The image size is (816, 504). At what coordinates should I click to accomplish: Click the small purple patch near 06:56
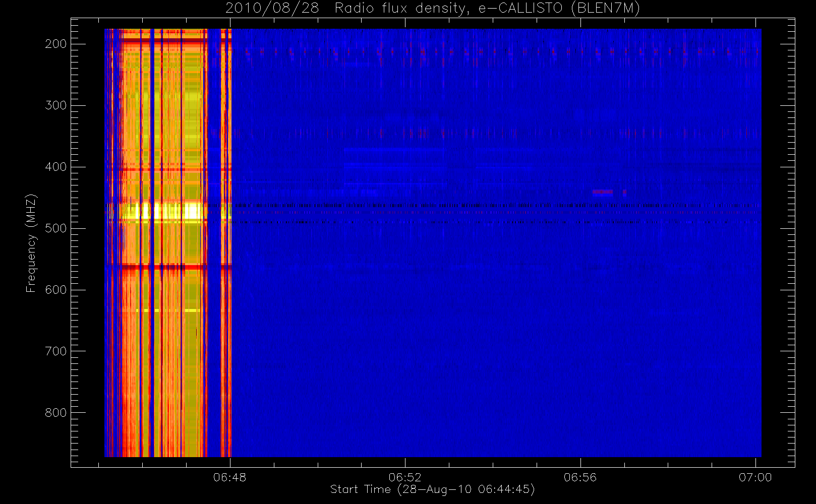[x=603, y=192]
